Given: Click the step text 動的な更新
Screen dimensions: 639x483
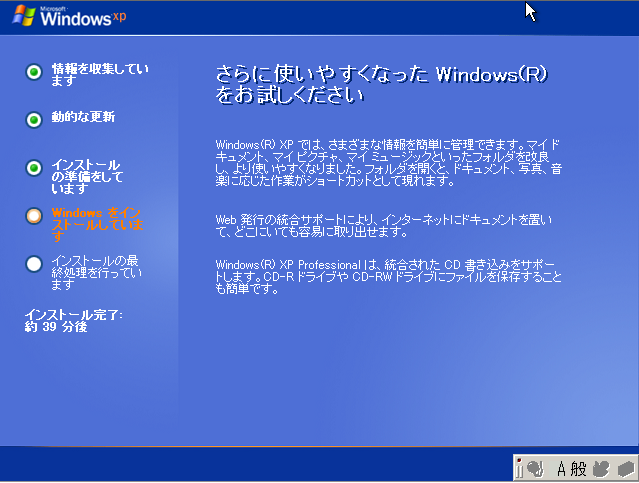Looking at the screenshot, I should pyautogui.click(x=83, y=117).
